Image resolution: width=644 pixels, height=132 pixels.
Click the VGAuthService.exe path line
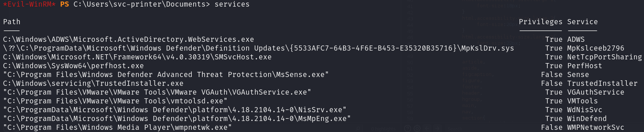(x=157, y=92)
